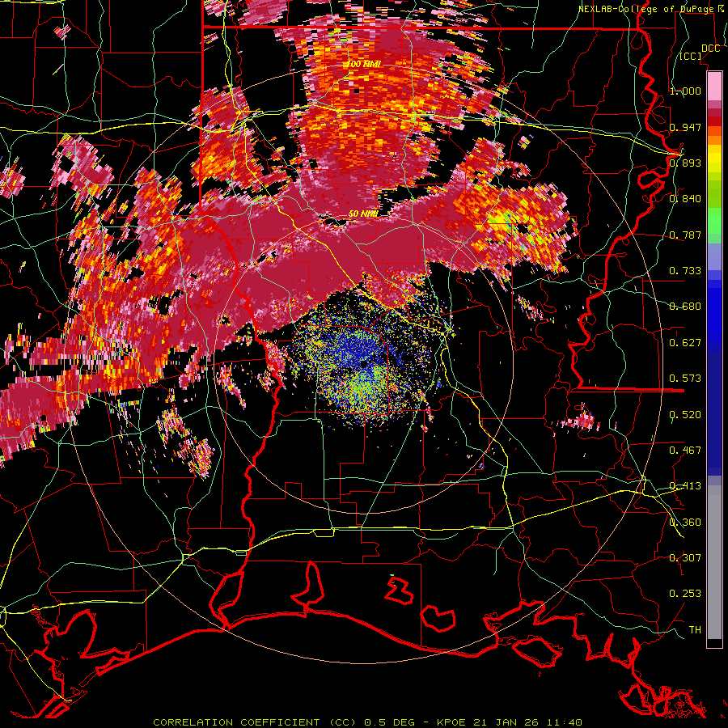
Task: Click the black radar site dot at the map center
Action: click(x=364, y=365)
